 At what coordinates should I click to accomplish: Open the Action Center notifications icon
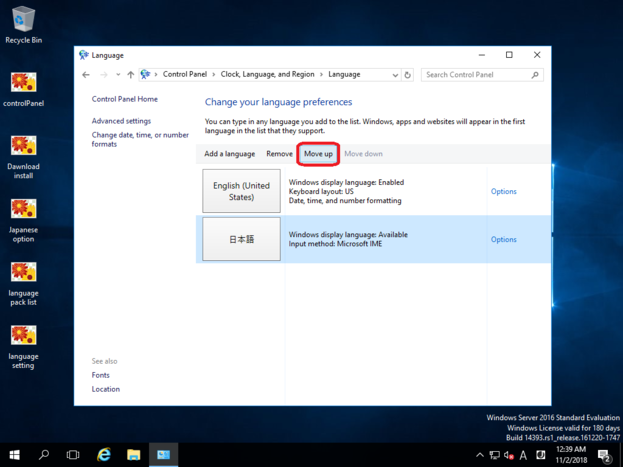coord(604,455)
